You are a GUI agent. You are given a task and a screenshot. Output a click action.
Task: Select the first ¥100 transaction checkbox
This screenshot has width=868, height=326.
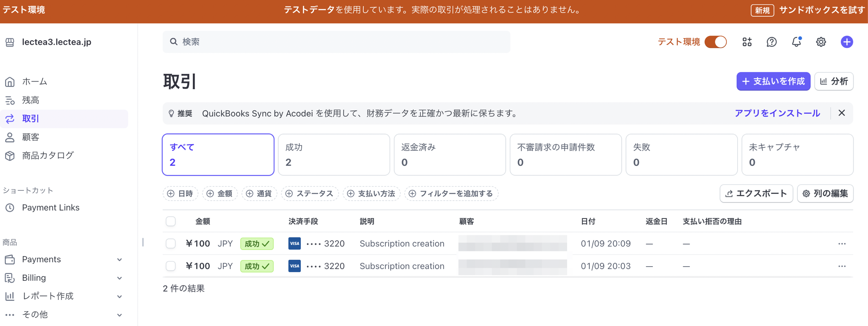point(171,243)
